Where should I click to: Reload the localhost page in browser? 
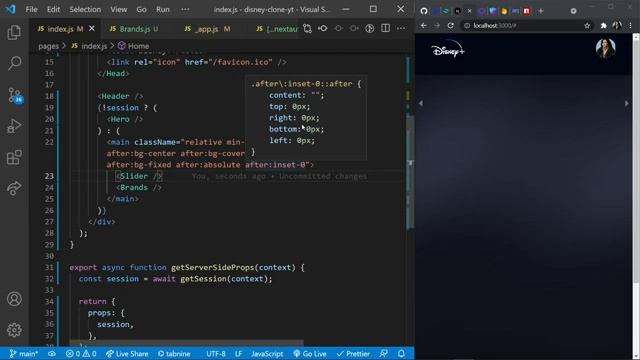tap(451, 25)
